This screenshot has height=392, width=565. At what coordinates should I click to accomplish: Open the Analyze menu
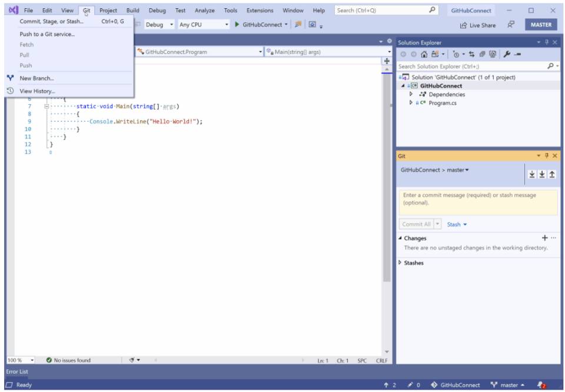[204, 11]
